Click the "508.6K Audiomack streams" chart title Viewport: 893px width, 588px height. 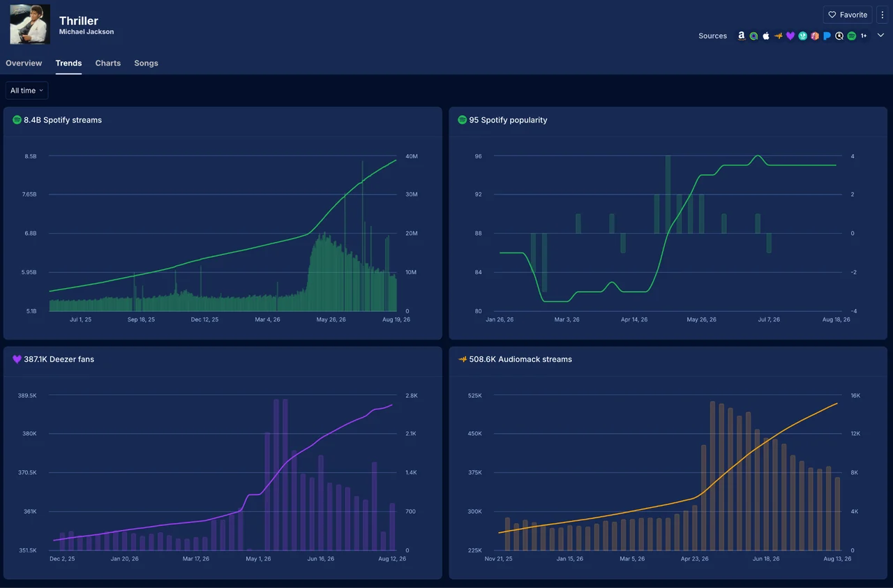point(520,359)
